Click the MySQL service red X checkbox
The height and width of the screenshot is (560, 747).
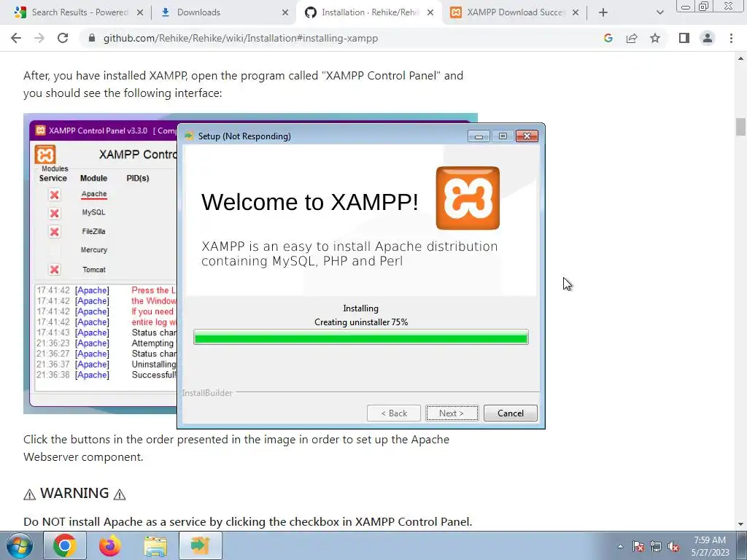54,214
